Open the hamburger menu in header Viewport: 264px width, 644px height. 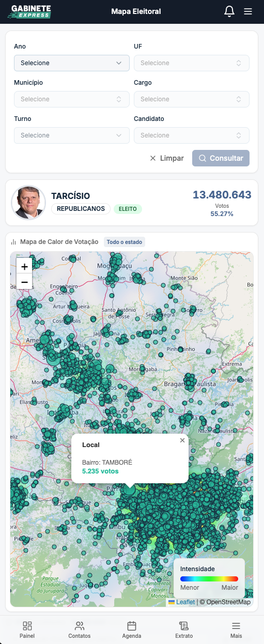(248, 11)
